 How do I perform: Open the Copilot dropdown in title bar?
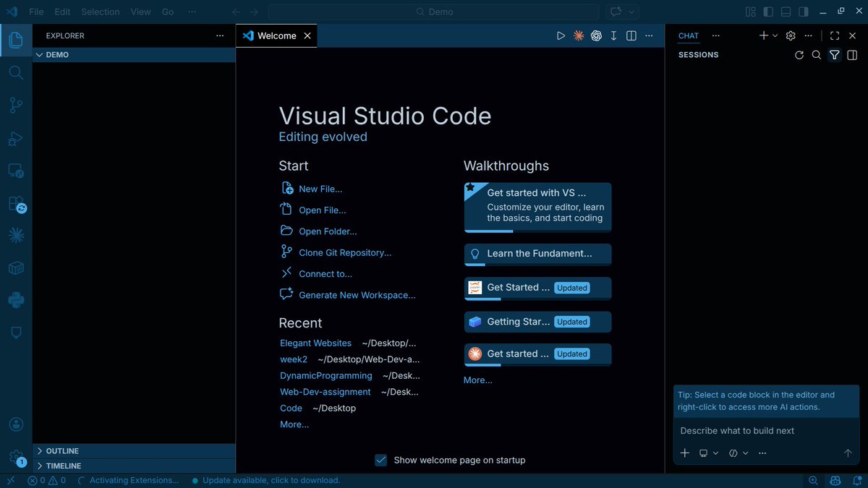pos(632,12)
